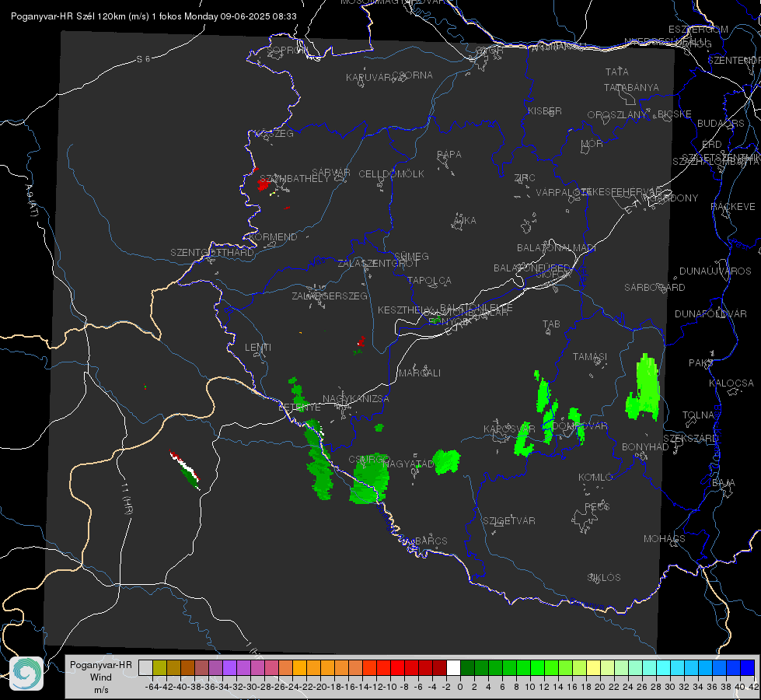The image size is (761, 700).
Task: Click the BARCS town label
Action: [x=431, y=541]
